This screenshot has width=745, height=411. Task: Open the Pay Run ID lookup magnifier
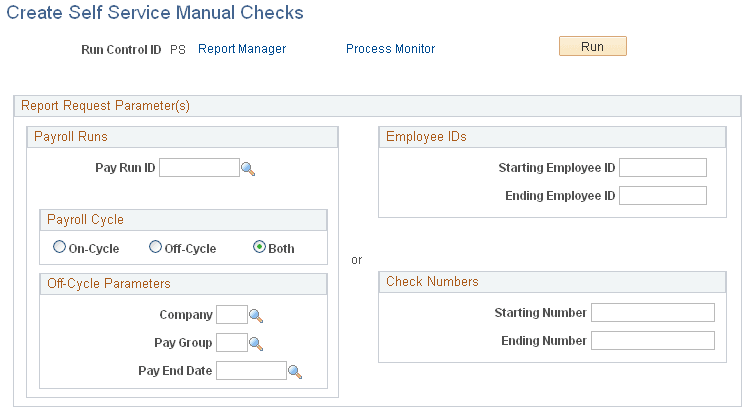(x=248, y=169)
